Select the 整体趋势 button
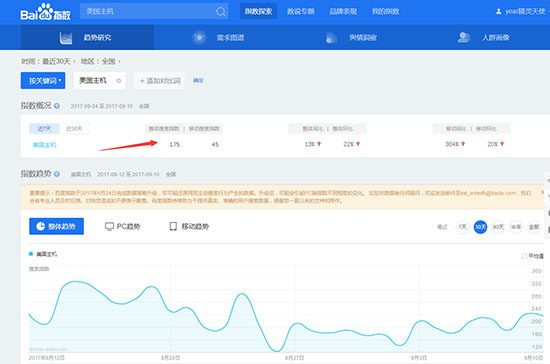550x364 pixels. 56,226
